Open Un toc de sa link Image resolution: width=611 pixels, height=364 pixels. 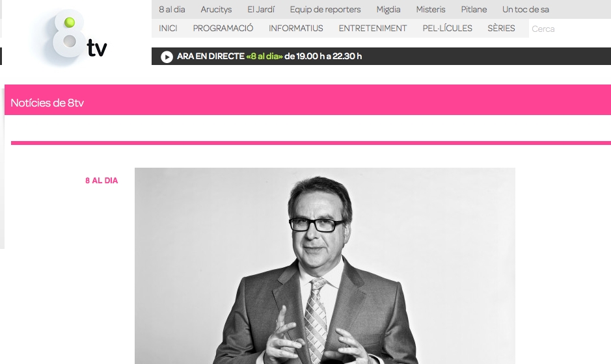[x=525, y=9]
